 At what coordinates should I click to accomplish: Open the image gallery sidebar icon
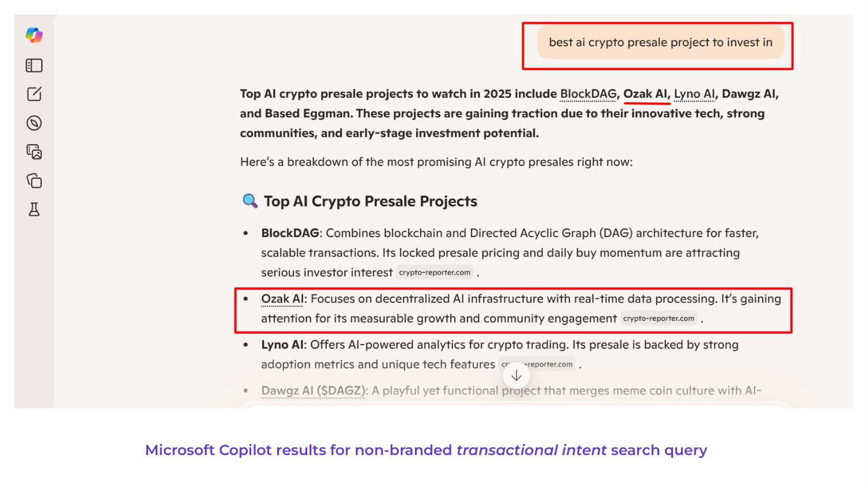[34, 152]
